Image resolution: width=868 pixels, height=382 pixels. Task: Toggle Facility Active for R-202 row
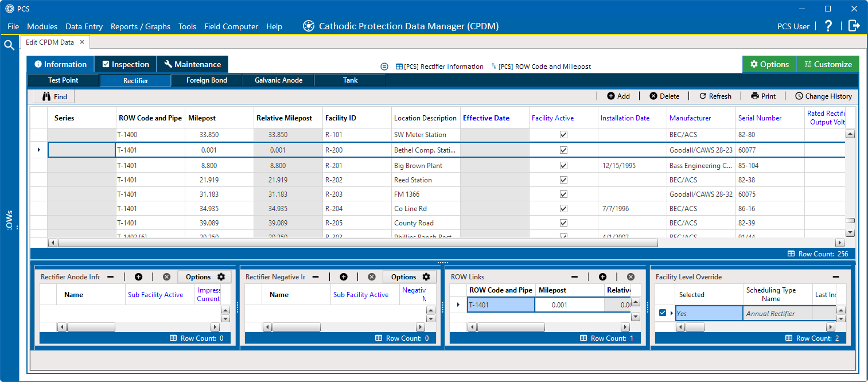tap(563, 180)
